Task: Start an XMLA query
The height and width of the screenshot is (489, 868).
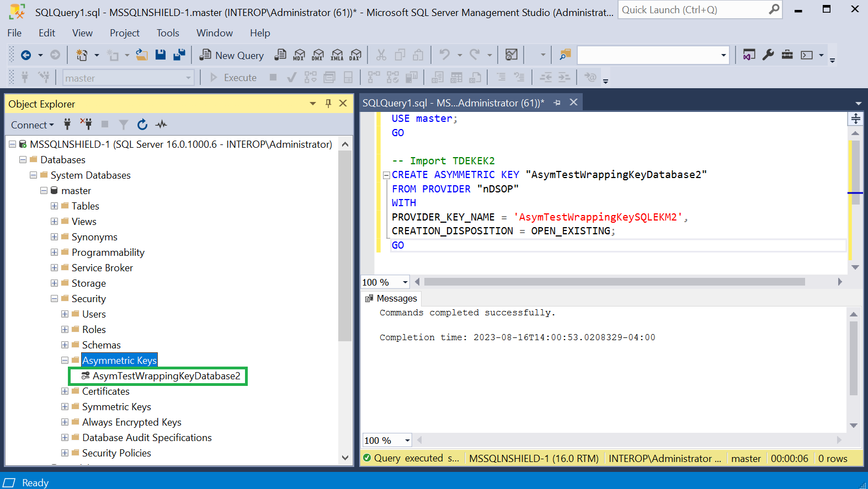Action: (x=337, y=55)
